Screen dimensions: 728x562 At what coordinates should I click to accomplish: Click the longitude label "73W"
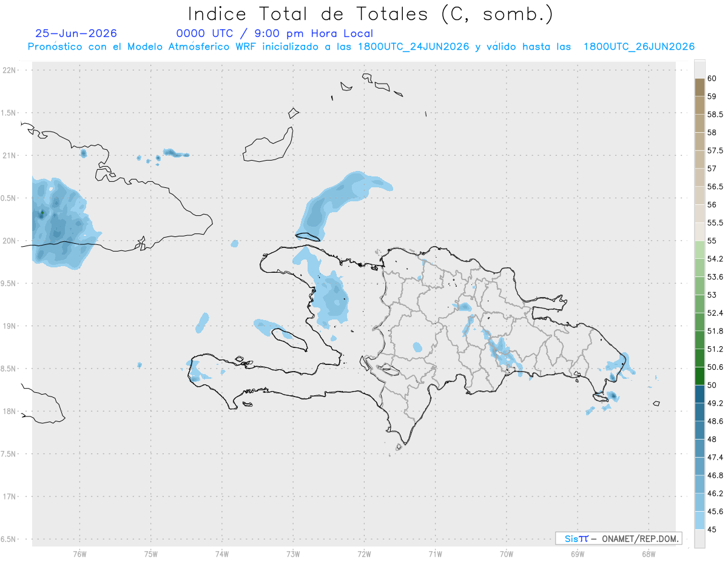pos(293,554)
